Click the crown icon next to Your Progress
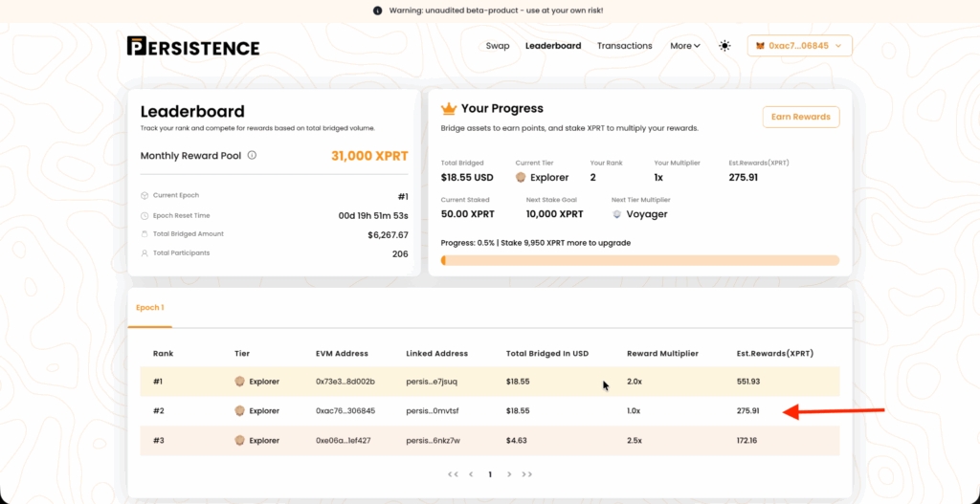Screen dimensions: 980x504 pos(448,109)
